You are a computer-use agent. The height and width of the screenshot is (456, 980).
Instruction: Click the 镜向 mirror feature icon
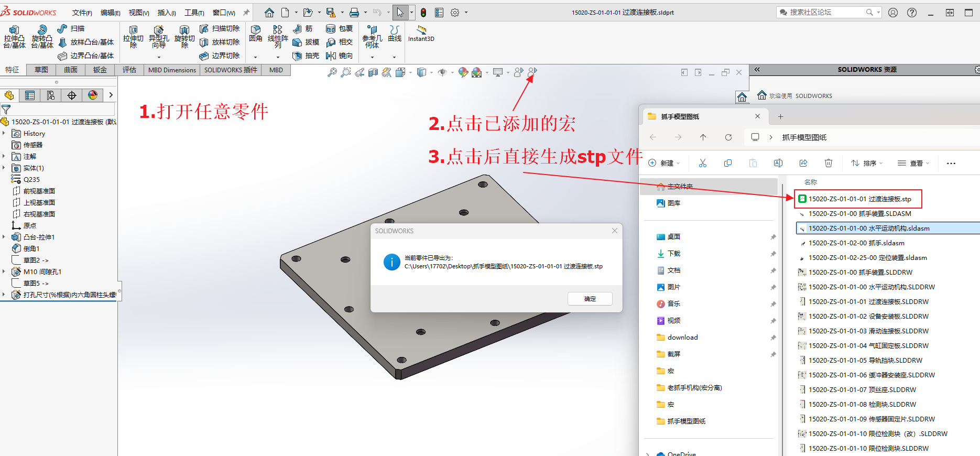click(x=339, y=56)
